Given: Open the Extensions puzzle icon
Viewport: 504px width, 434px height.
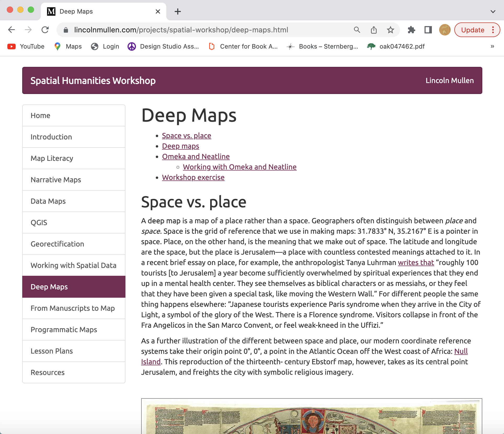Looking at the screenshot, I should 411,30.
